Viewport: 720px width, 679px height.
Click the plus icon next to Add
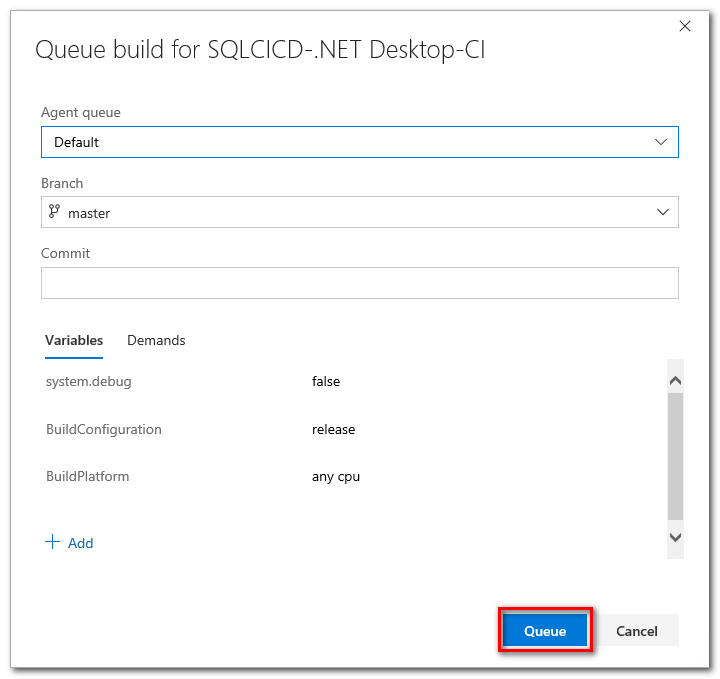tap(52, 542)
